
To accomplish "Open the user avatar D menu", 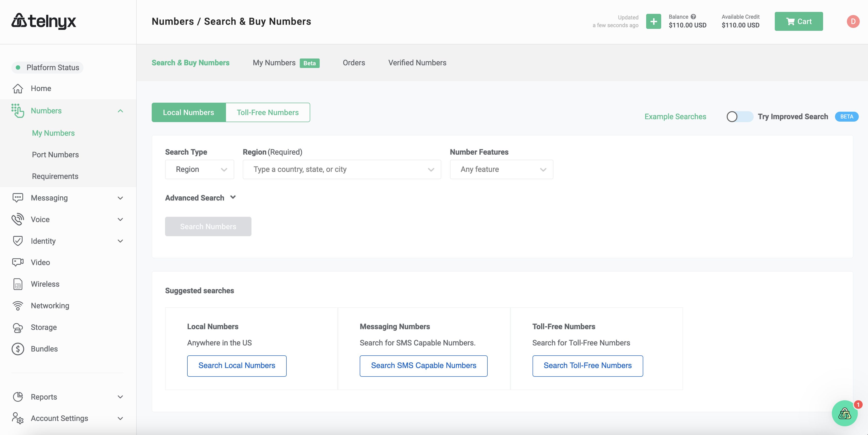I will 853,21.
